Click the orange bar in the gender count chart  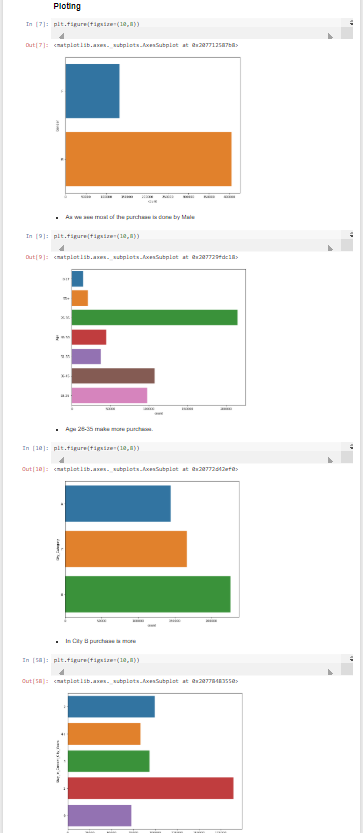point(148,159)
